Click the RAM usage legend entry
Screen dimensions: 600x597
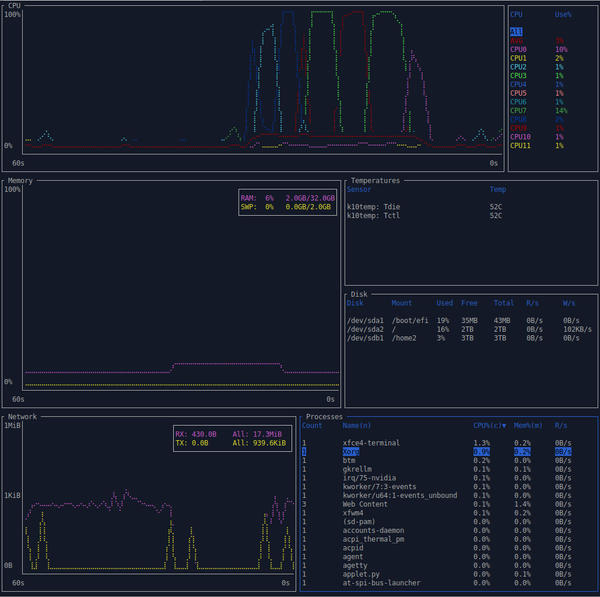point(287,198)
